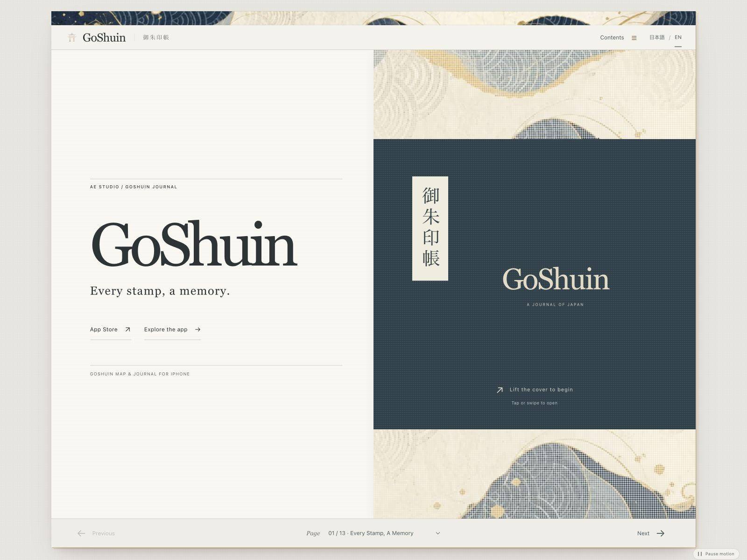Click the right arrow icon by Next
The width and height of the screenshot is (747, 560).
tap(661, 533)
